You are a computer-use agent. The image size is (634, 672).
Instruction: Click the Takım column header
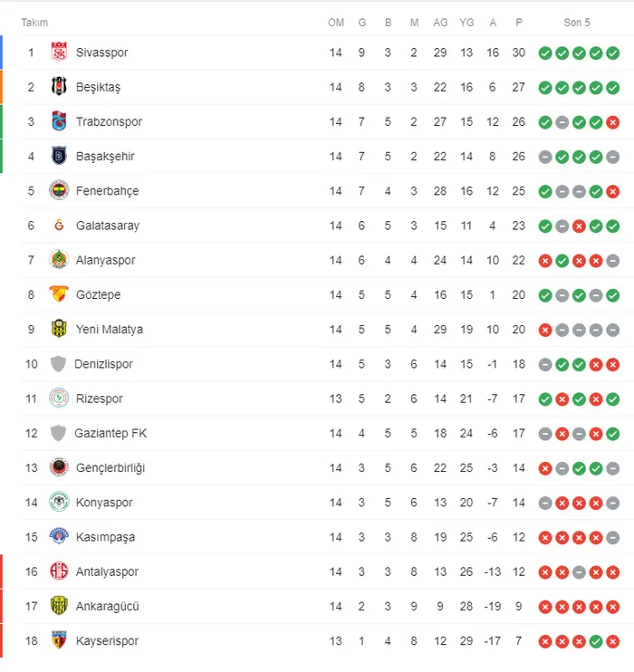click(34, 23)
